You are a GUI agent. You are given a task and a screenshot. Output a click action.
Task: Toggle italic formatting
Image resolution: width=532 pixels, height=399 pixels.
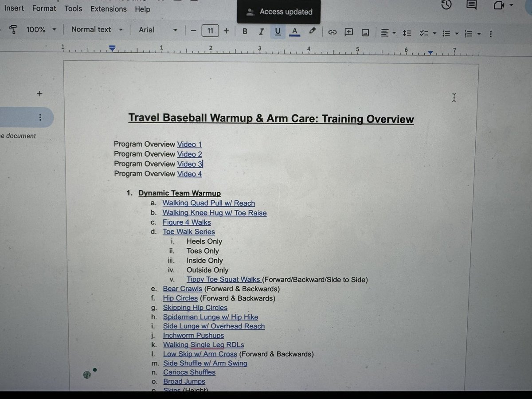click(x=261, y=31)
